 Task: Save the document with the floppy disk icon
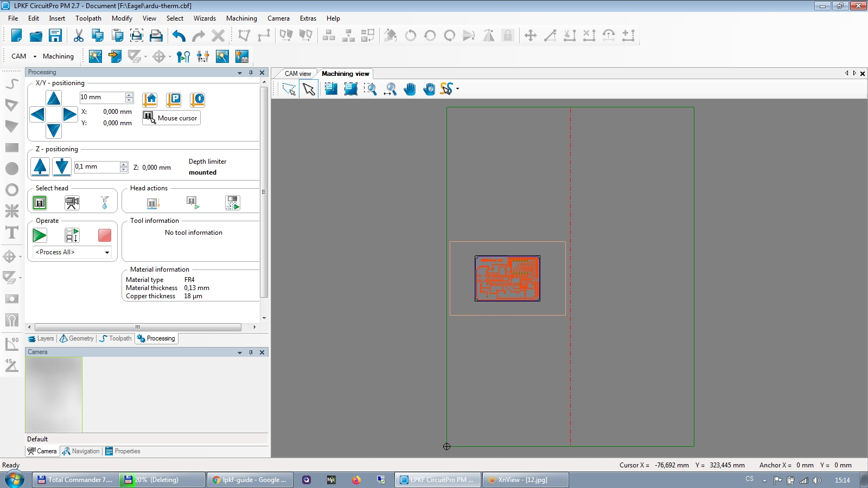click(x=55, y=36)
